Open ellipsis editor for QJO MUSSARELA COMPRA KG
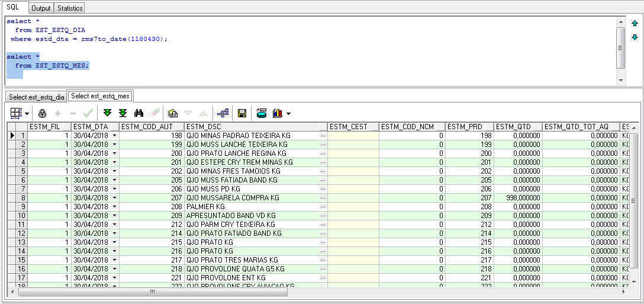This screenshot has height=304, width=644. tap(323, 198)
